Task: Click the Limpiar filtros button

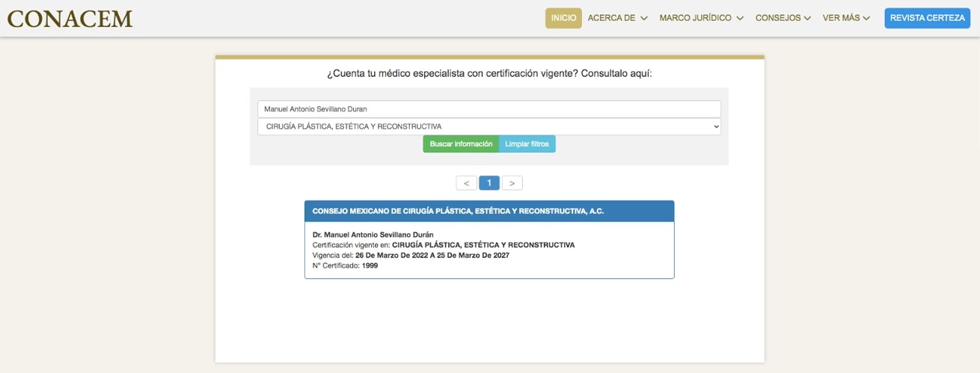Action: coord(527,144)
